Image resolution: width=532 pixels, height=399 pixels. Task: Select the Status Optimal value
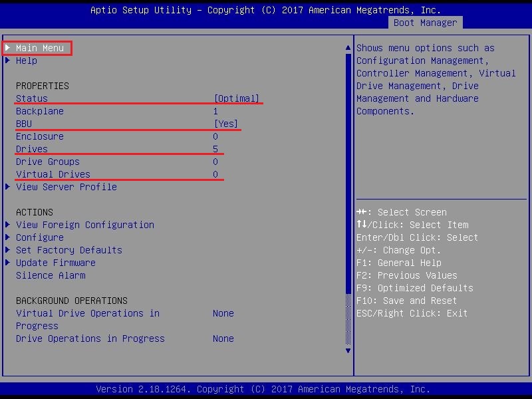236,98
